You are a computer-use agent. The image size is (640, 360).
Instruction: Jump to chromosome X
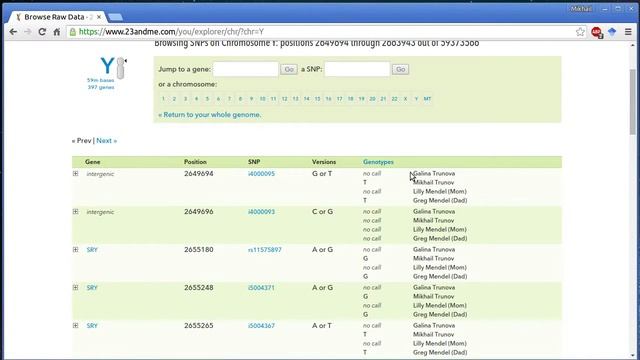tap(405, 99)
